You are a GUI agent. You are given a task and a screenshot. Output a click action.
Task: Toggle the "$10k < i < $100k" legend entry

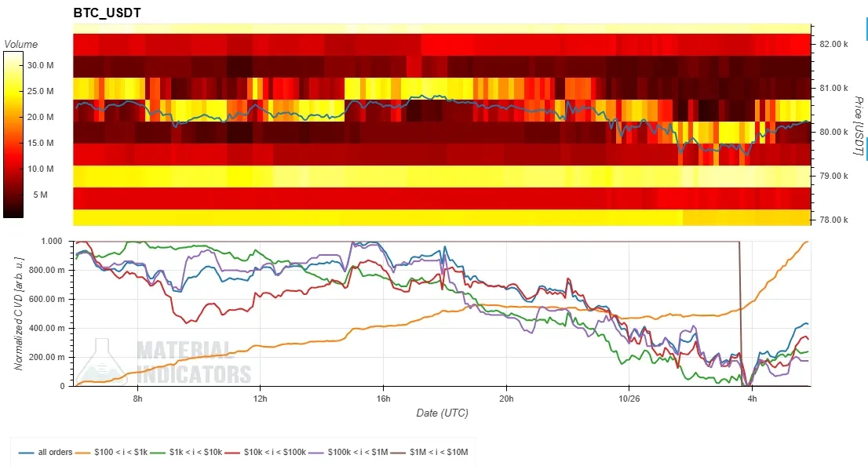pos(265,452)
